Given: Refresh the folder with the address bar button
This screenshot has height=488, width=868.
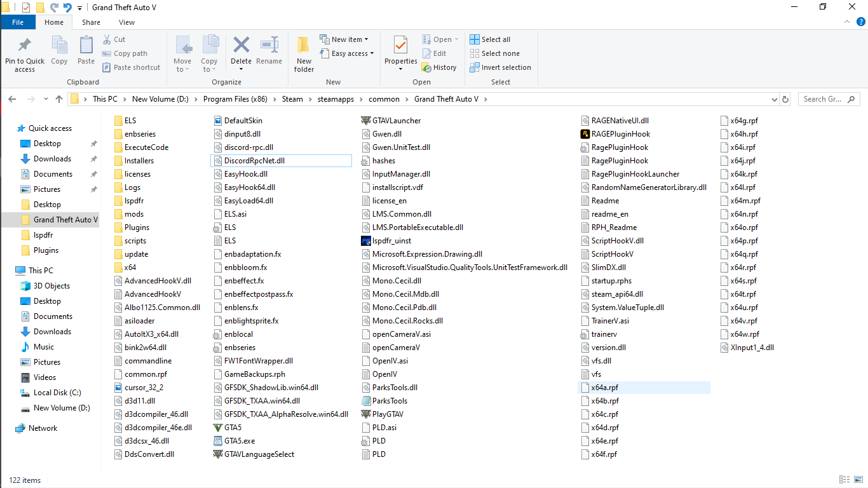Looking at the screenshot, I should (786, 99).
